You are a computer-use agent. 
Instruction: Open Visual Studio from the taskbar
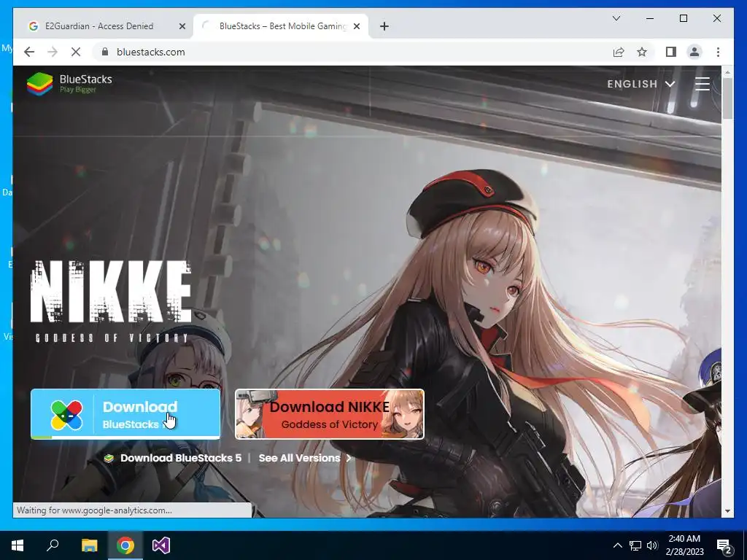161,545
